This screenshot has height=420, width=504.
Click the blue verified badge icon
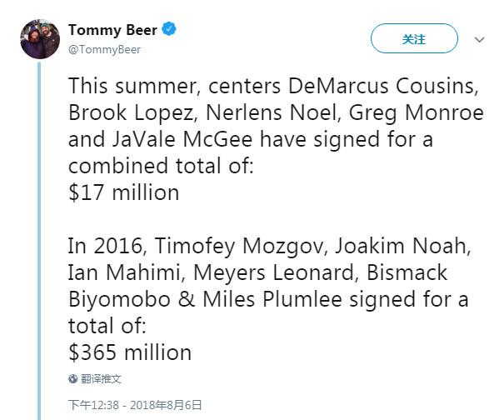click(x=169, y=29)
